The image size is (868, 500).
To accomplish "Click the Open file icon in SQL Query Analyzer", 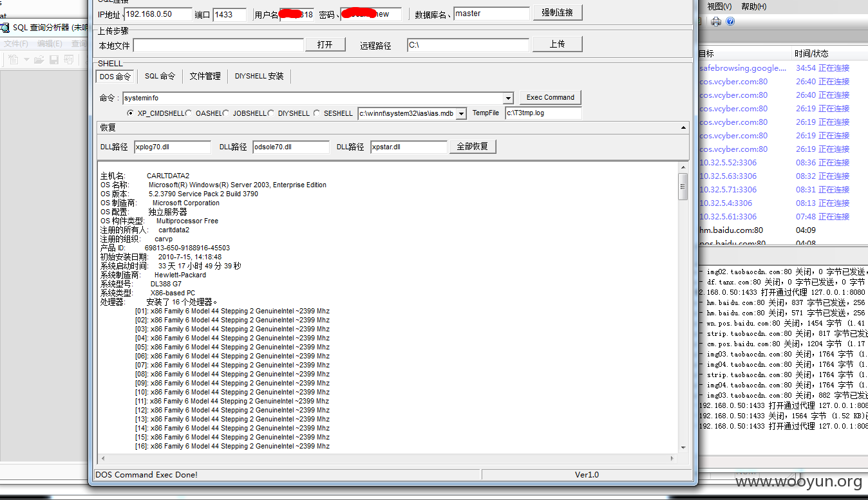I will click(x=39, y=60).
